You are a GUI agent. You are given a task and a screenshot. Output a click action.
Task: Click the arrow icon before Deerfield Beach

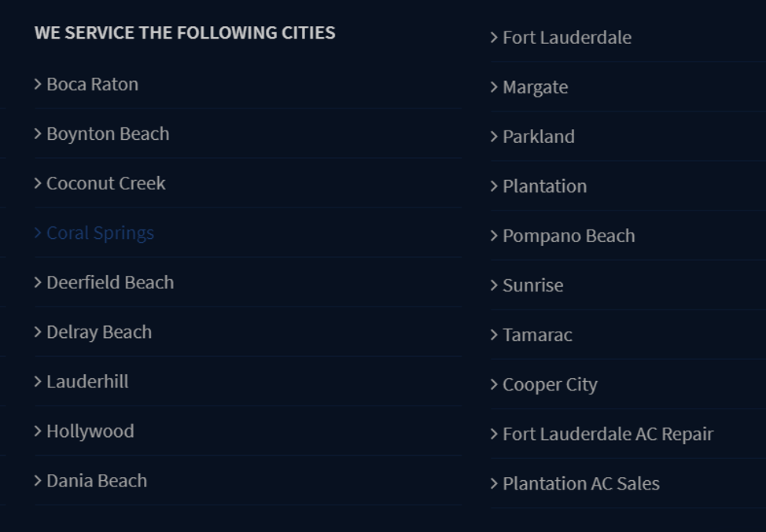38,283
